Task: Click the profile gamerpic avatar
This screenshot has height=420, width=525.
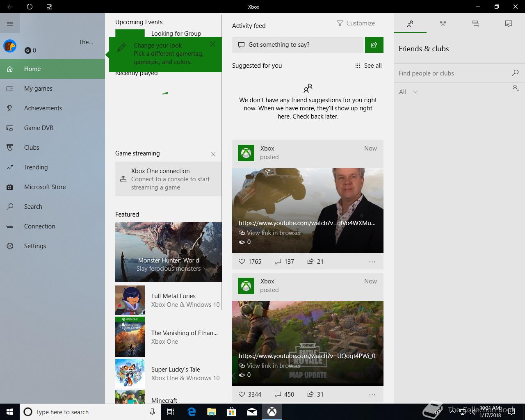Action: click(10, 46)
